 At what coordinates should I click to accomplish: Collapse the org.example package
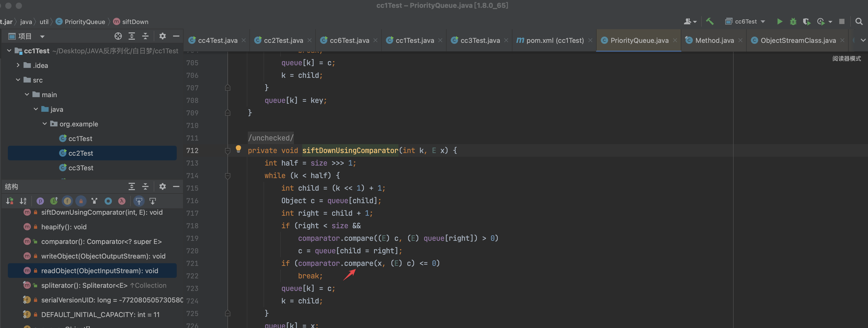(x=44, y=124)
